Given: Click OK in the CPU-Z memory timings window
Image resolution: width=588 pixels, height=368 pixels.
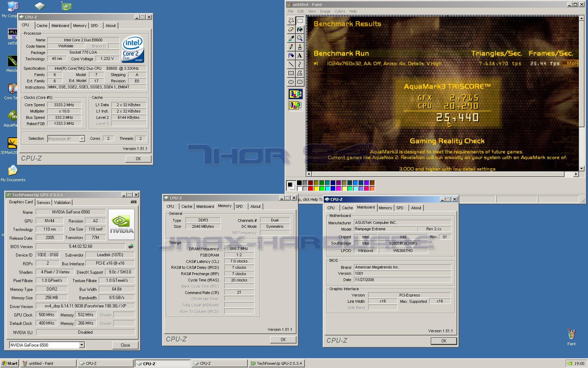Looking at the screenshot, I should coord(283,340).
